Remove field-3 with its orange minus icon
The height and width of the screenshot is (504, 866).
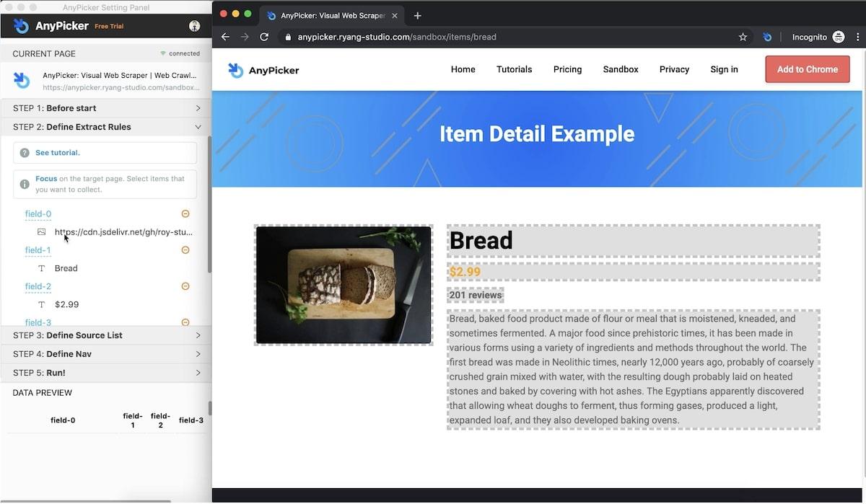pyautogui.click(x=185, y=322)
